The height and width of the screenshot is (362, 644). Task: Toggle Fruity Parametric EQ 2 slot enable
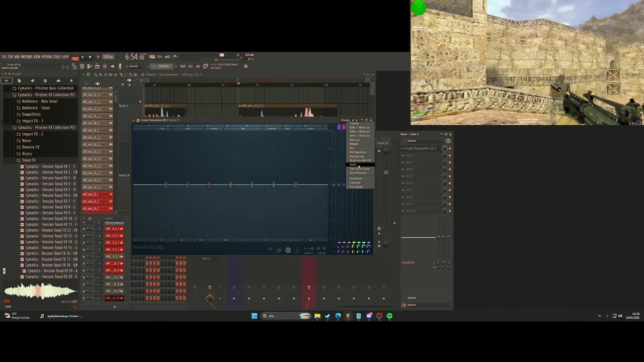click(450, 148)
